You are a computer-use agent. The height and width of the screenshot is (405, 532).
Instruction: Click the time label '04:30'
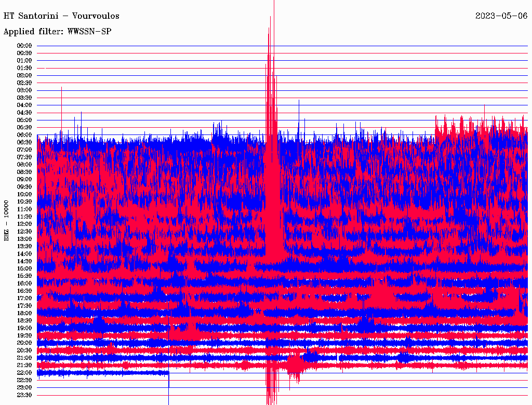[x=24, y=113]
